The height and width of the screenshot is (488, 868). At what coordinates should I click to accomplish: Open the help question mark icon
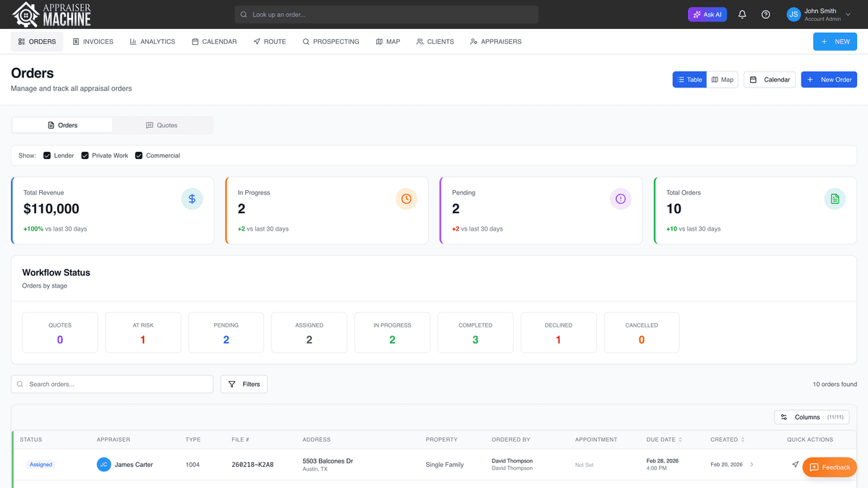(x=766, y=14)
